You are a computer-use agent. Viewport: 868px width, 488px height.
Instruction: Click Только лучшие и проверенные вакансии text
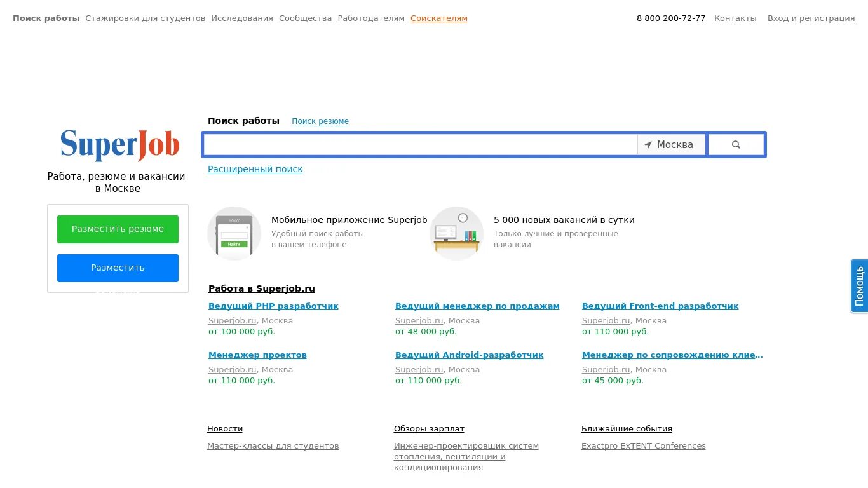556,239
